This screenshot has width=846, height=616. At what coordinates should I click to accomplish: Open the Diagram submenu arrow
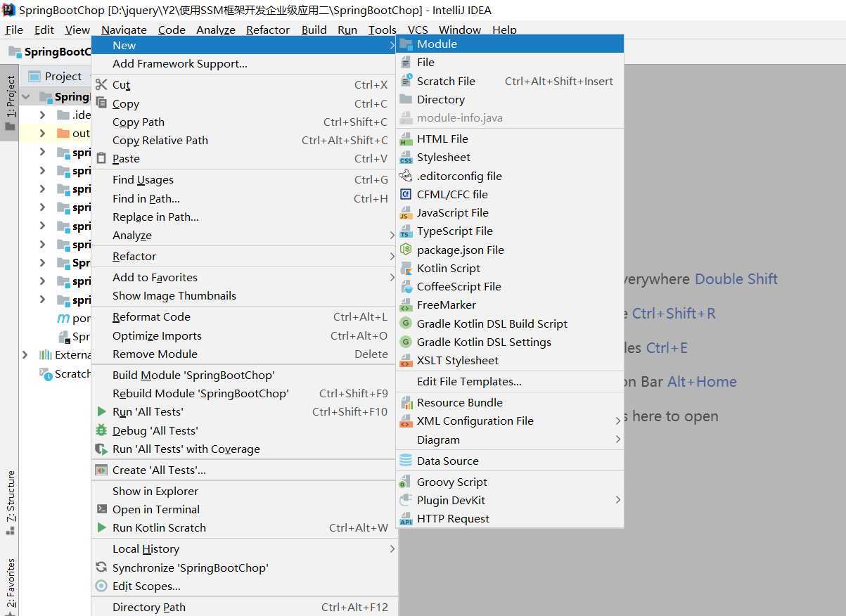click(618, 439)
